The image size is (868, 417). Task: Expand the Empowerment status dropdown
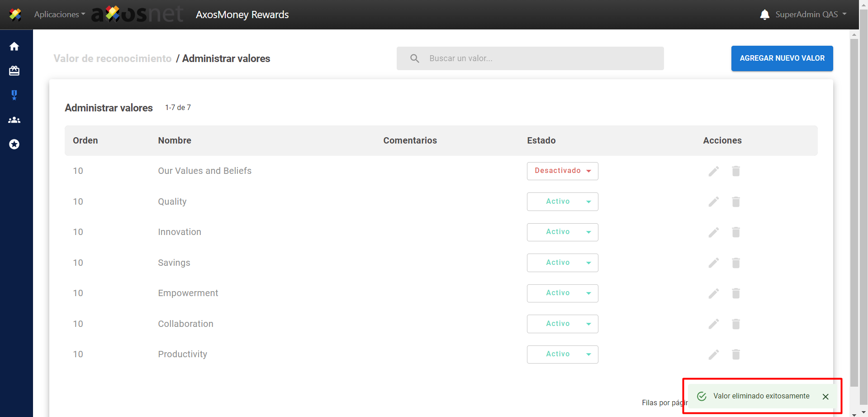click(562, 293)
